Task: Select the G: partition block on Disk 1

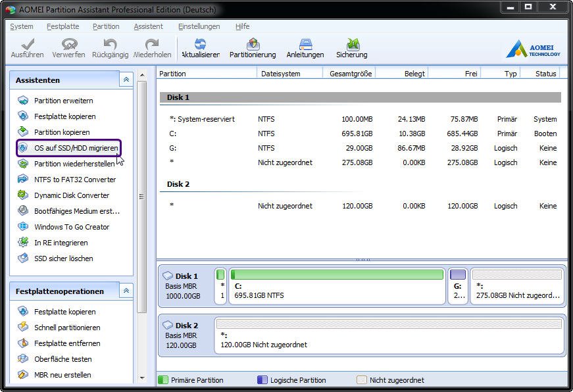Action: (x=458, y=286)
